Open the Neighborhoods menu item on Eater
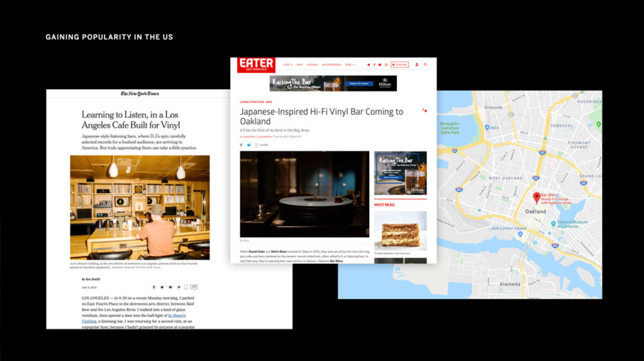This screenshot has height=361, width=644. point(331,65)
